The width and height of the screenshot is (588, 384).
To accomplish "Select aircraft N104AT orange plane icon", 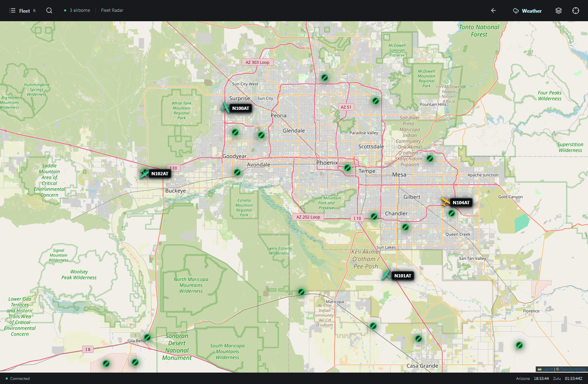I will click(445, 202).
